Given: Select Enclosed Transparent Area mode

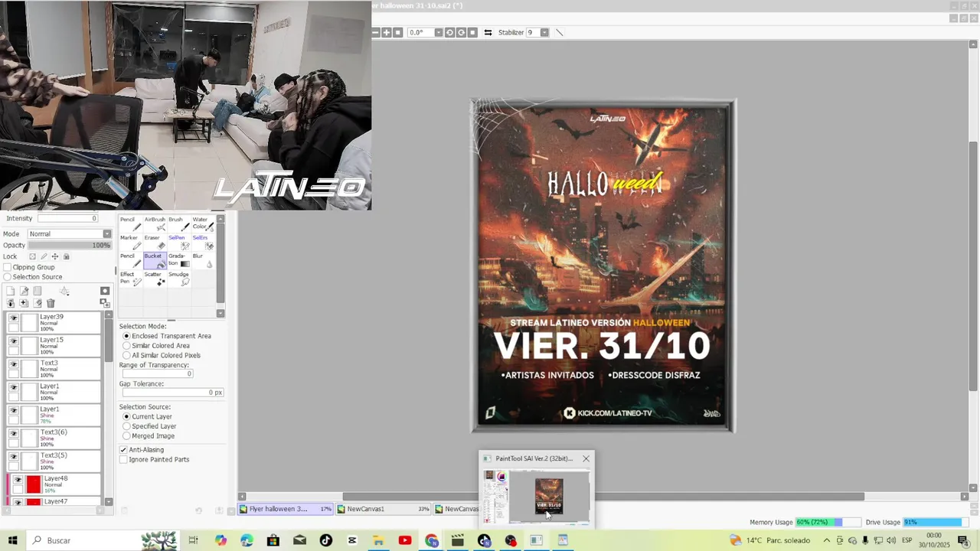Looking at the screenshot, I should click(126, 336).
